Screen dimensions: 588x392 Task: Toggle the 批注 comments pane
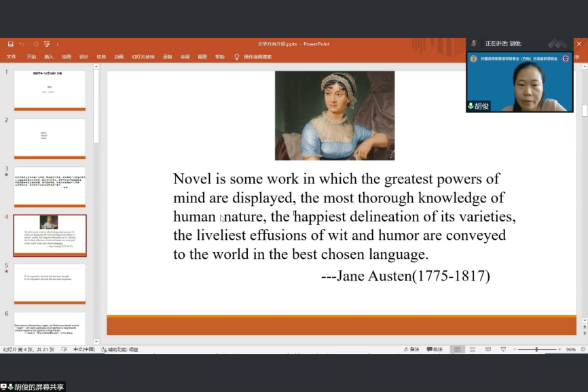coord(434,350)
